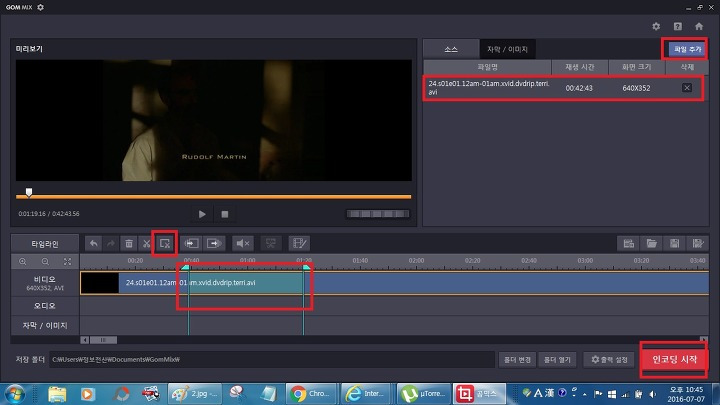Open the subtitle edit icon in toolbar
The image size is (720, 405).
[271, 243]
